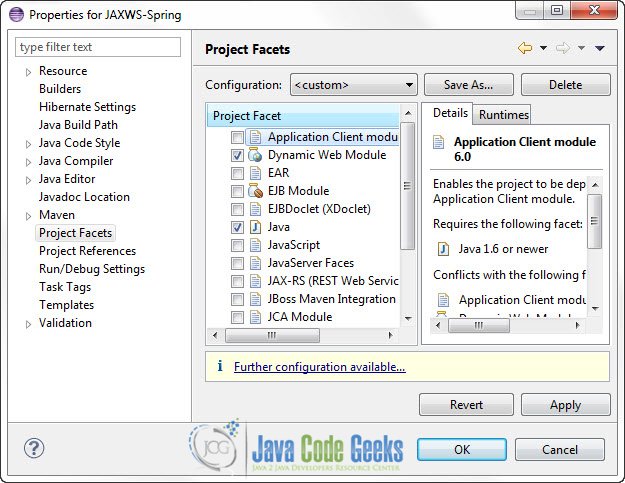Viewport: 625px width, 483px height.
Task: Expand the Resource tree node
Action: [x=28, y=72]
